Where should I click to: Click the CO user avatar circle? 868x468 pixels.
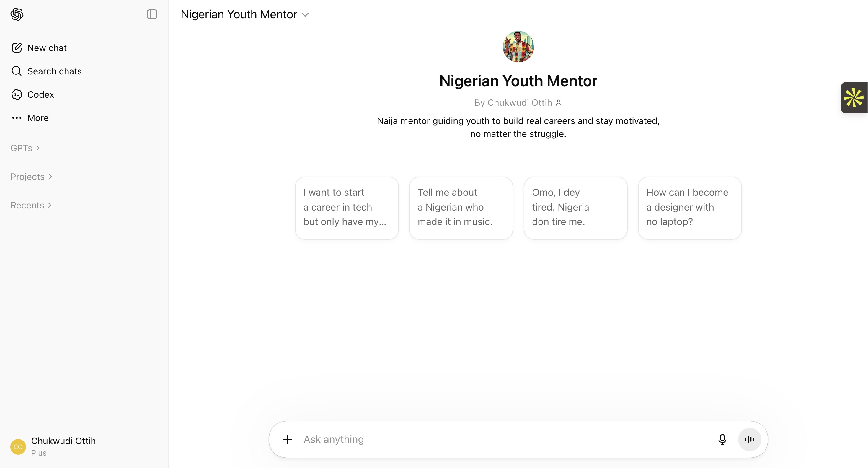coord(18,446)
